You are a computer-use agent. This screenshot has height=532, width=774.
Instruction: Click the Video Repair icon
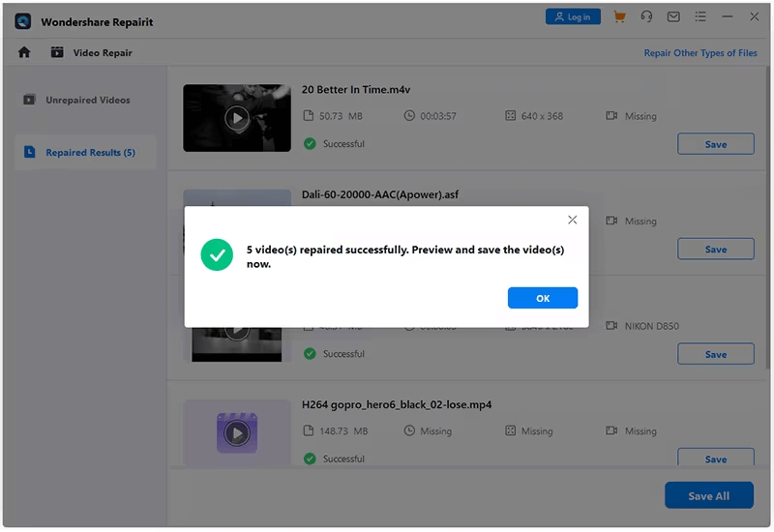[x=57, y=52]
